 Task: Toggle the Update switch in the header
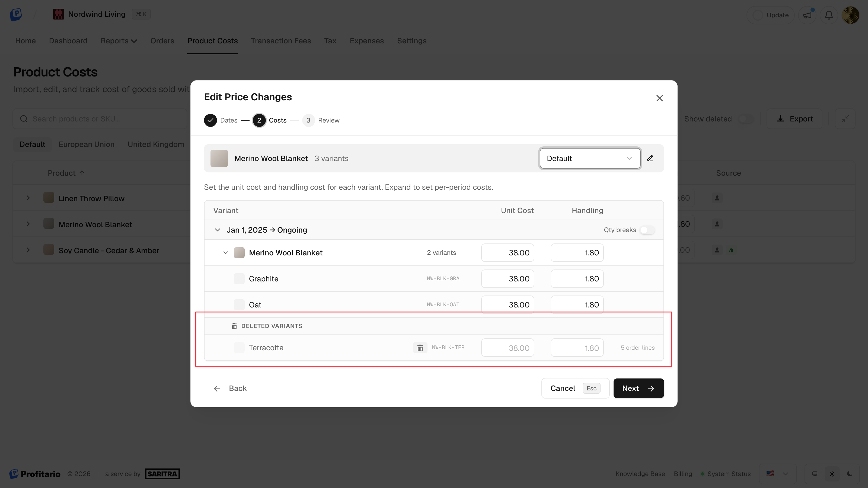tap(758, 15)
